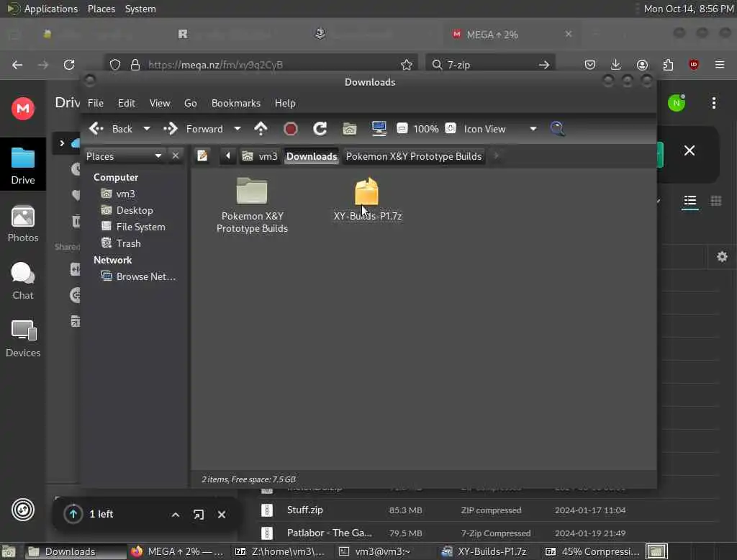
Task: Select Pokemon X&Y Prototype Builds path button
Action: point(414,156)
